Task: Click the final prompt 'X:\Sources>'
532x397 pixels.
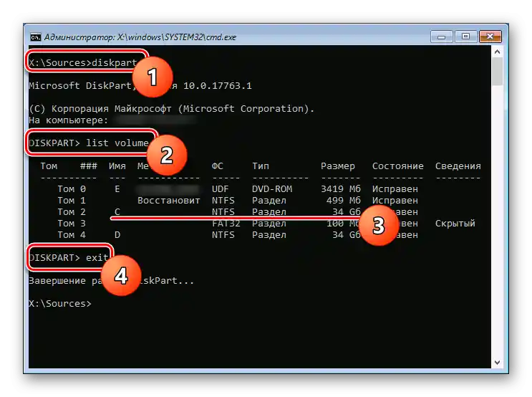Action: pyautogui.click(x=60, y=304)
